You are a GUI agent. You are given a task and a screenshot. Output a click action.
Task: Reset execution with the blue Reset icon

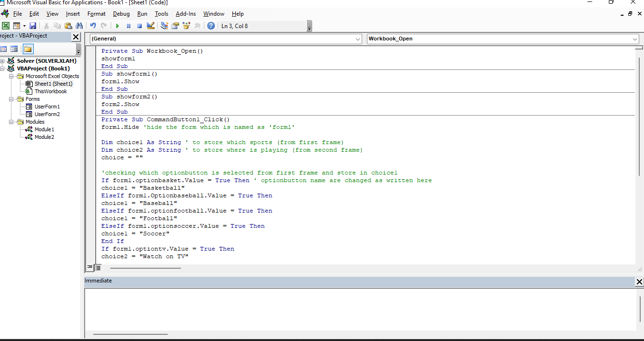pos(139,26)
